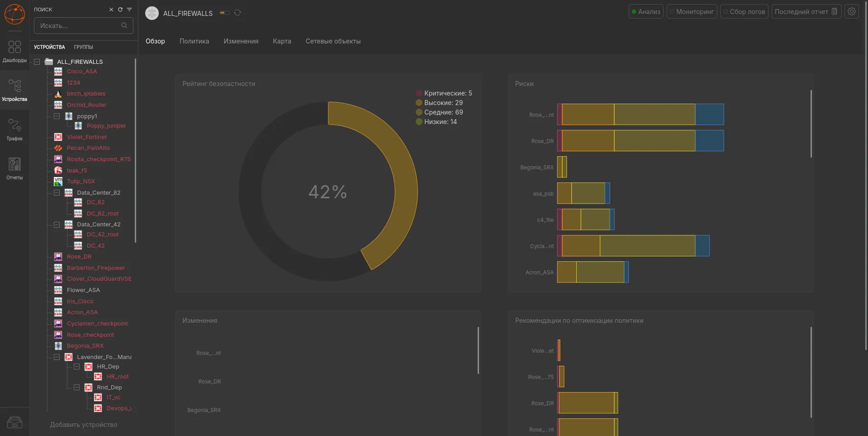Click the refresh icon next to ALL_FIREWALLS title
Viewport: 868px width, 436px height.
tap(237, 13)
